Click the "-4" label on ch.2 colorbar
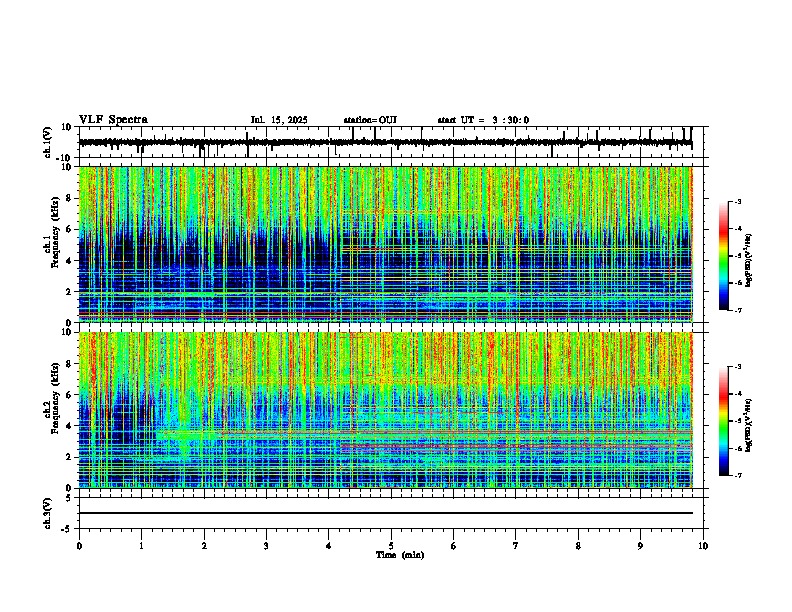This screenshot has height=612, width=792. (737, 394)
